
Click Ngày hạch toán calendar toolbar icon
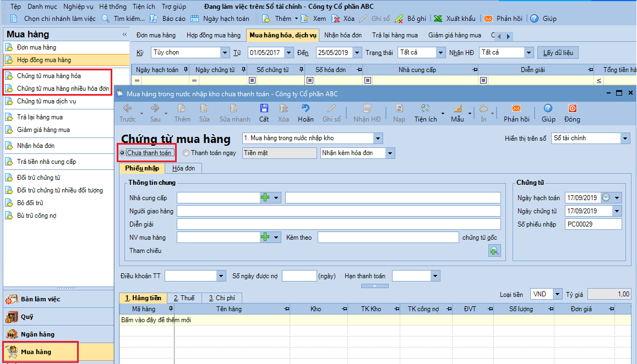(x=194, y=19)
